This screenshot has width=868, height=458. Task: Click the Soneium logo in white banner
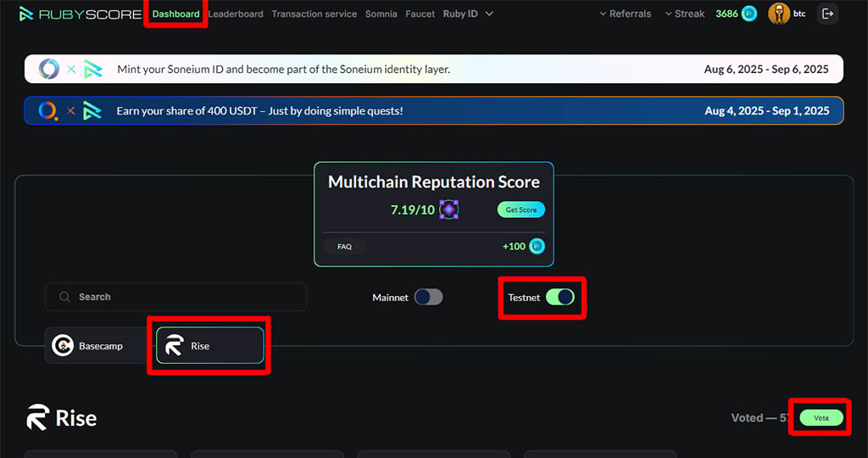coord(48,69)
